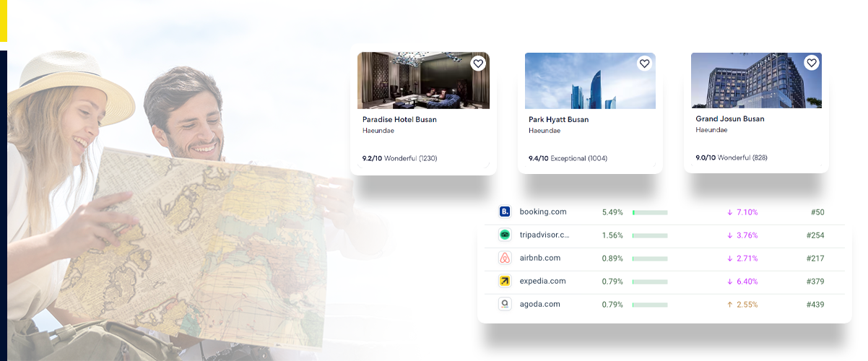
Task: Open the Grand Josun Busan title
Action: click(729, 119)
